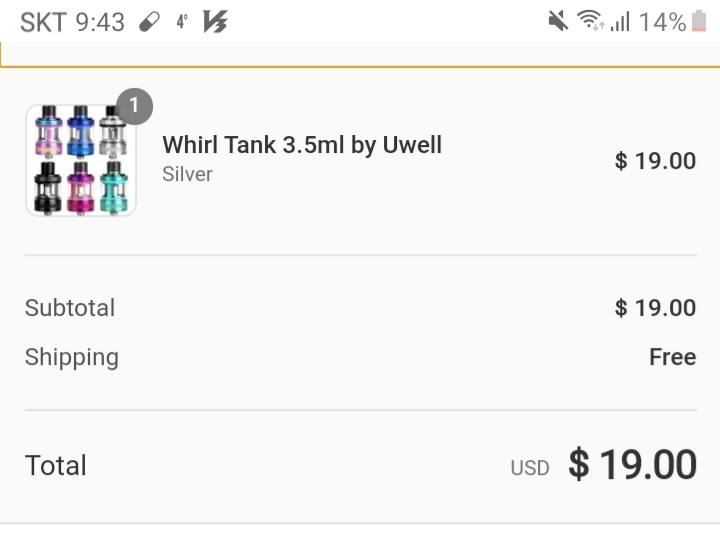Tap the pill icon in the status bar
Screen dimensions: 720x552
click(150, 22)
